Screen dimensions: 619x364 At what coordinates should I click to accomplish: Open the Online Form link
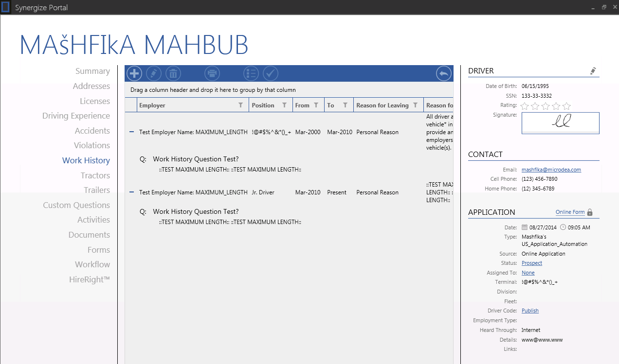570,212
